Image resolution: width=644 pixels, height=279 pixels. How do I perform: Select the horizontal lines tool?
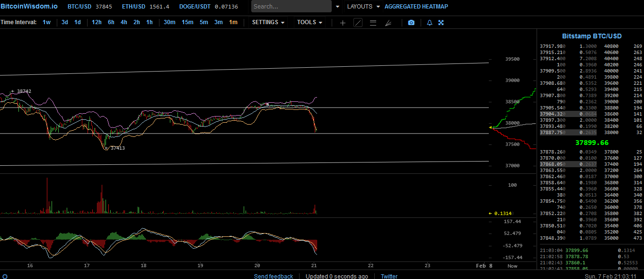[373, 23]
